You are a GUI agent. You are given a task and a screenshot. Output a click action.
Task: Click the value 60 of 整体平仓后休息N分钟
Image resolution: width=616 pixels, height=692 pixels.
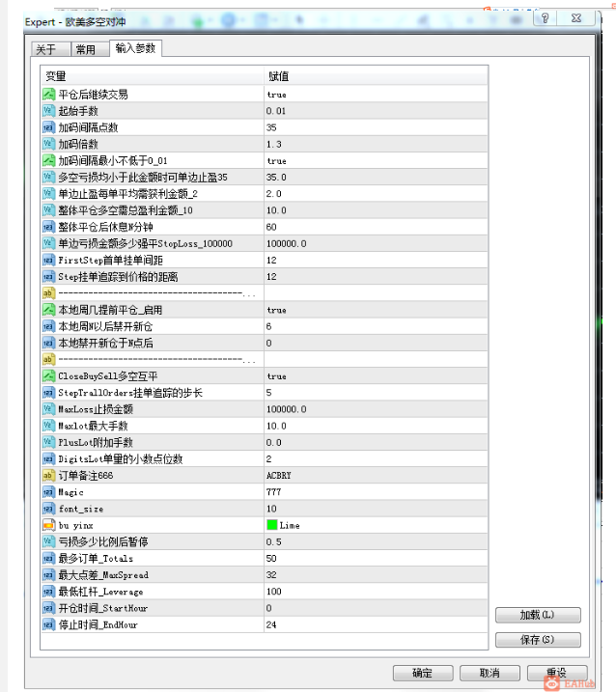pyautogui.click(x=271, y=227)
